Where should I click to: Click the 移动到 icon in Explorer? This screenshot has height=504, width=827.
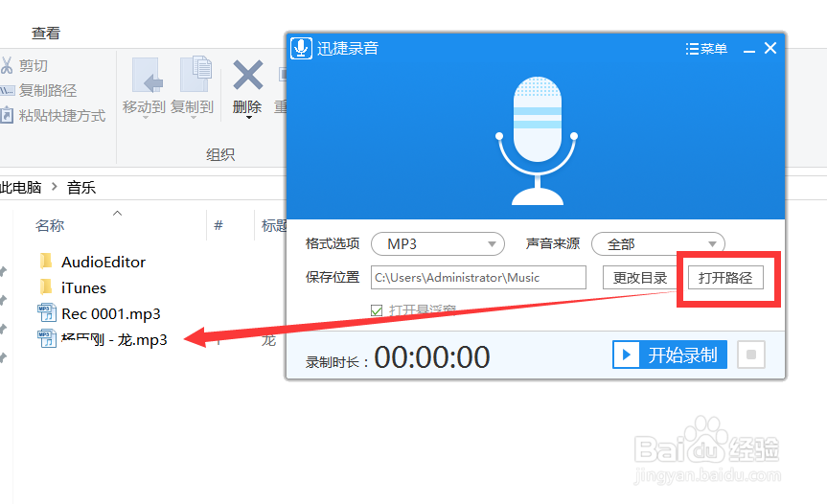coord(146,76)
